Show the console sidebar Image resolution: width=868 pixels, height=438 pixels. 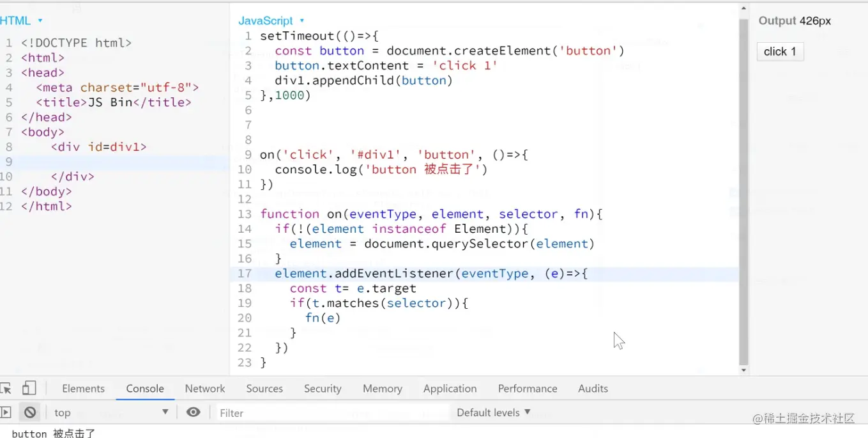(6, 412)
